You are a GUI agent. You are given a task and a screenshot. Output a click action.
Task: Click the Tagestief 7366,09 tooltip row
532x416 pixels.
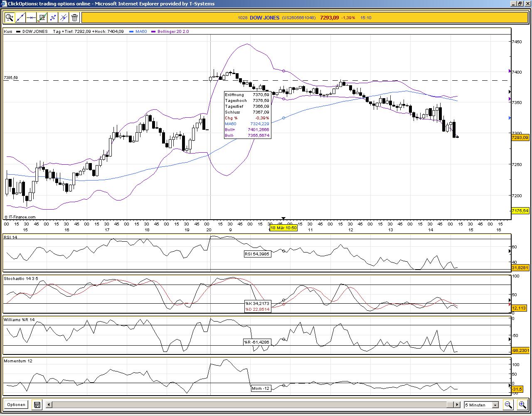tap(247, 106)
